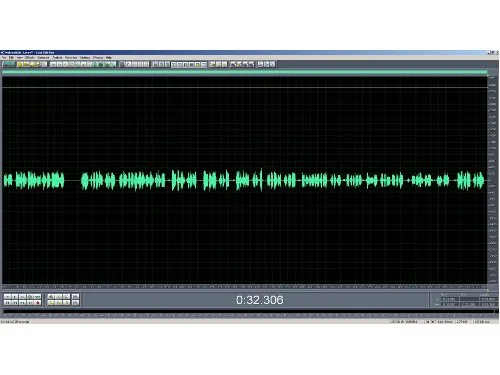The height and width of the screenshot is (375, 500).
Task: Click the Zoom Out Vertically icon
Action: pos(75,303)
